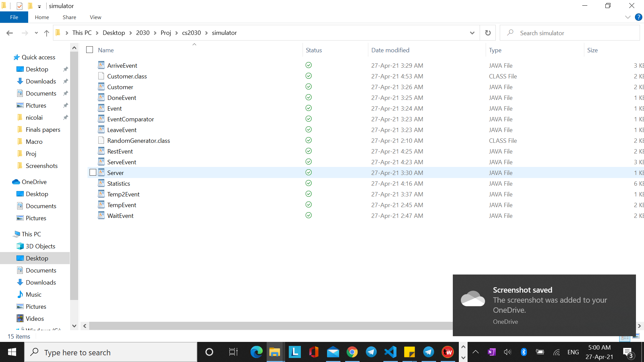
Task: Click the Up one level arrow
Action: coord(47,33)
